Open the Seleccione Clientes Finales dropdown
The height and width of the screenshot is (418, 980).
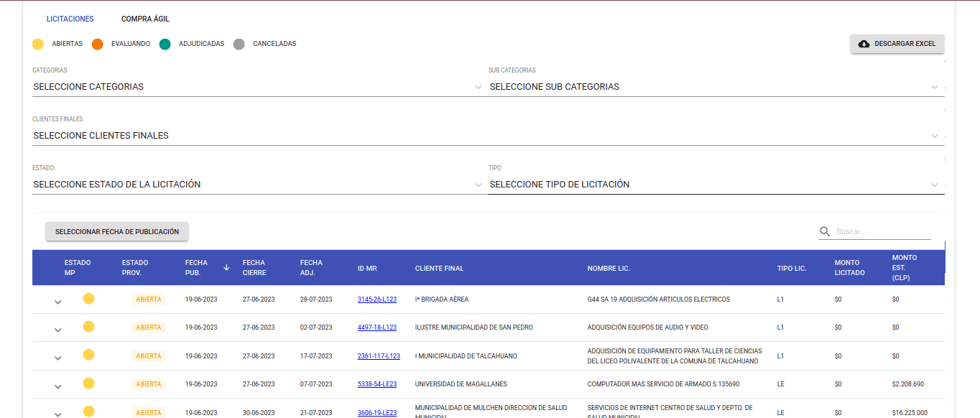pos(485,136)
